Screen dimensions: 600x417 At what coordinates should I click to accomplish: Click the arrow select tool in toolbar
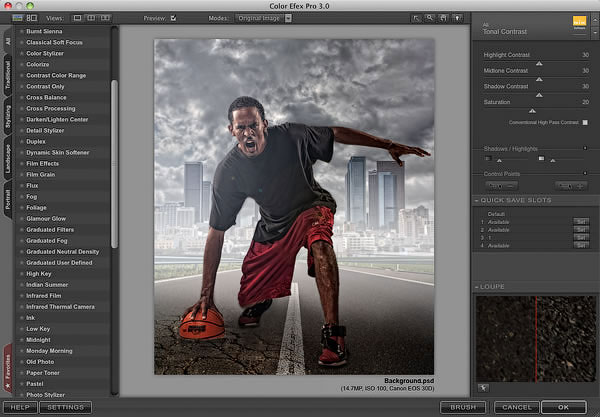click(416, 18)
